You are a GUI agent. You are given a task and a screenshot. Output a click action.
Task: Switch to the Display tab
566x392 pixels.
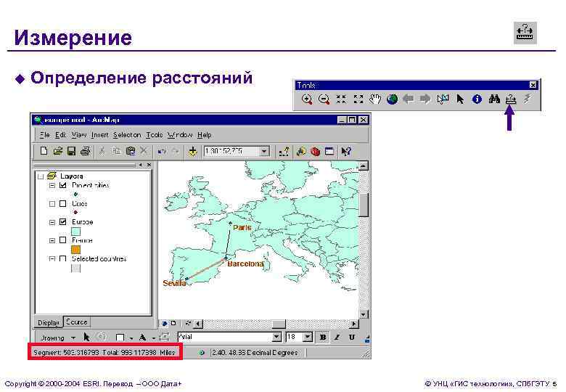point(49,322)
